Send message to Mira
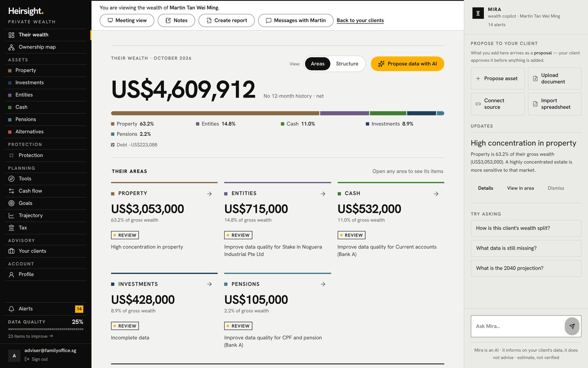The height and width of the screenshot is (368, 588). (572, 326)
